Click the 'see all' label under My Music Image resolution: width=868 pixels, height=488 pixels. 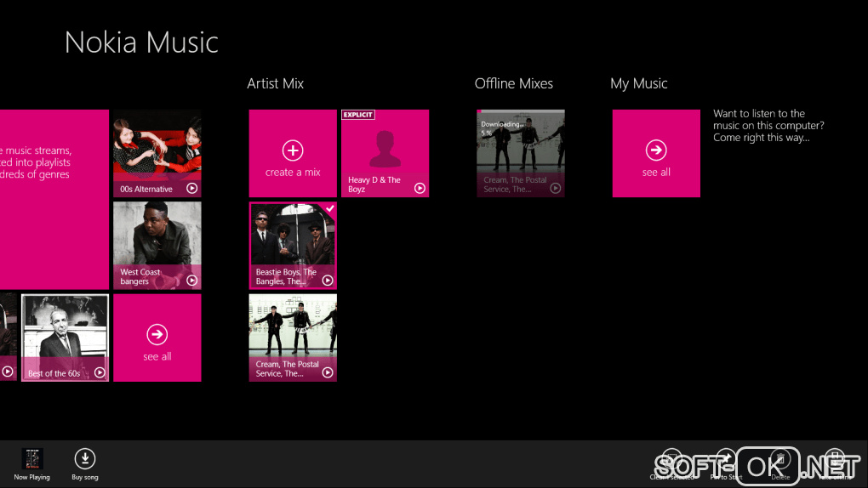tap(656, 172)
